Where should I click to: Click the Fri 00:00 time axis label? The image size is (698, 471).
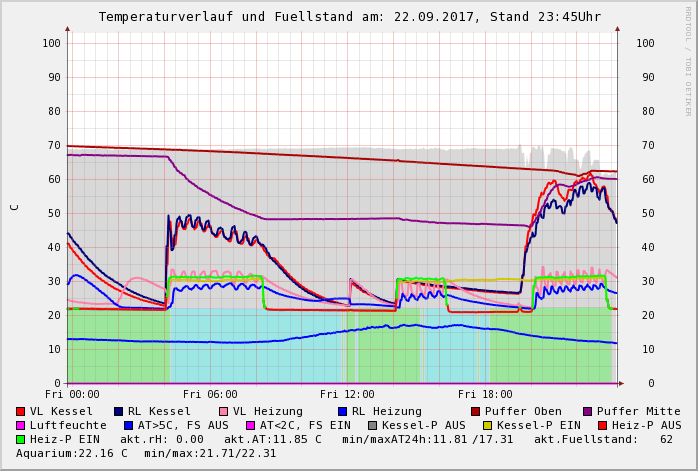point(72,395)
